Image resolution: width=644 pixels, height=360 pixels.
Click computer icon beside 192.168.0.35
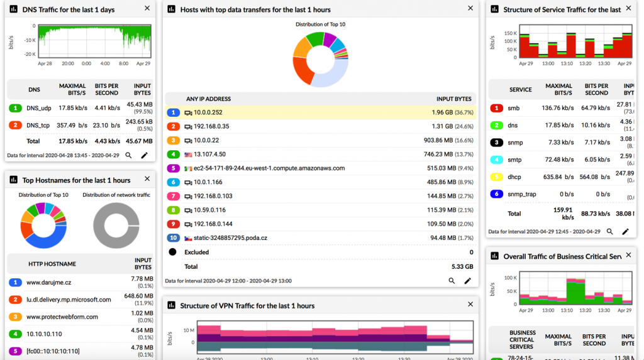[x=188, y=126]
